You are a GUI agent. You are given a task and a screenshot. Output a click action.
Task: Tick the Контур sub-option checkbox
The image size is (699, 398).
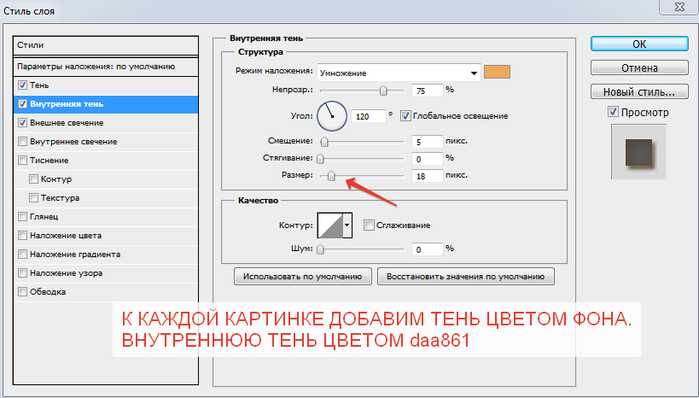coord(33,179)
